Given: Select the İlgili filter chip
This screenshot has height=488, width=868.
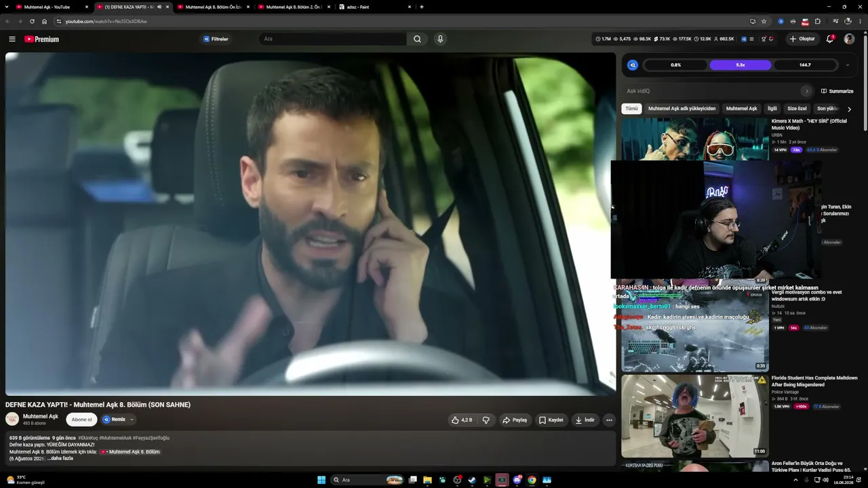Looking at the screenshot, I should coord(772,108).
